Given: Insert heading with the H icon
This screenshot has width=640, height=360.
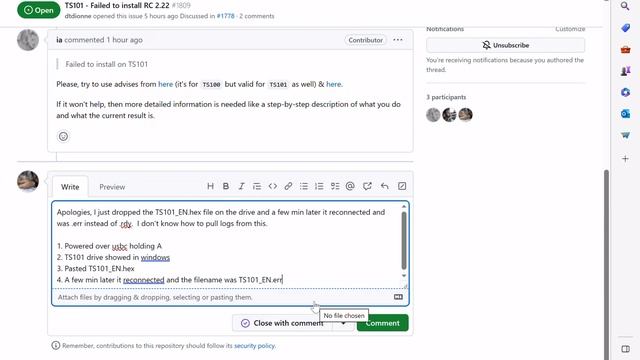Looking at the screenshot, I should pyautogui.click(x=210, y=186).
